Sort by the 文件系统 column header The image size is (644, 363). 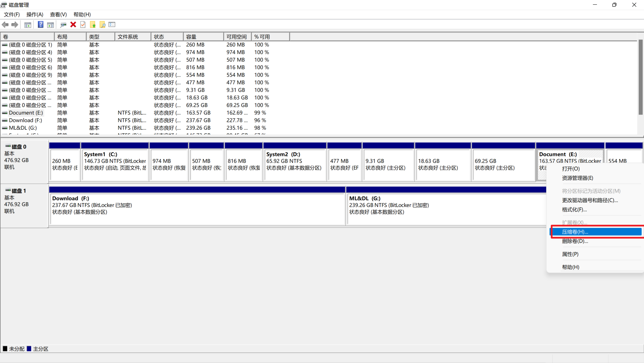coord(133,37)
